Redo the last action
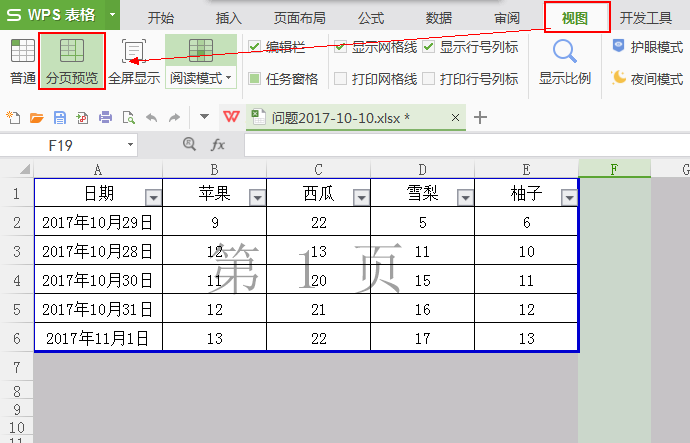This screenshot has width=690, height=443. [175, 117]
